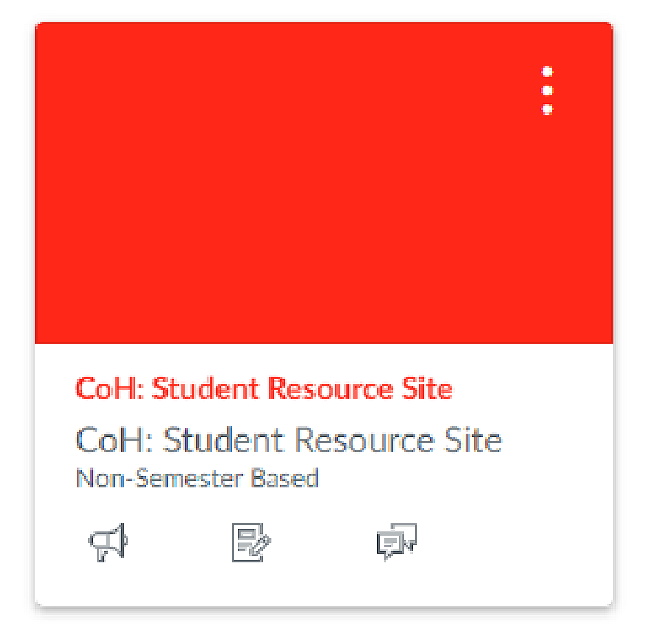Open the Discussions speech-bubble icon
The height and width of the screenshot is (644, 662).
coord(397,542)
